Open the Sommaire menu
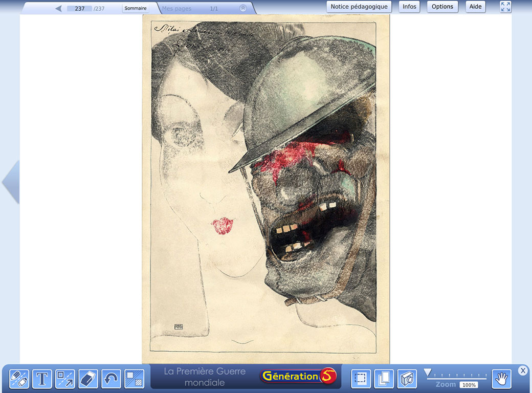 (x=136, y=8)
